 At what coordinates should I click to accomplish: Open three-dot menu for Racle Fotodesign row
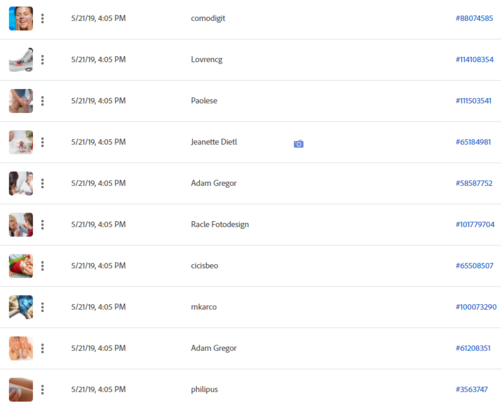(42, 225)
